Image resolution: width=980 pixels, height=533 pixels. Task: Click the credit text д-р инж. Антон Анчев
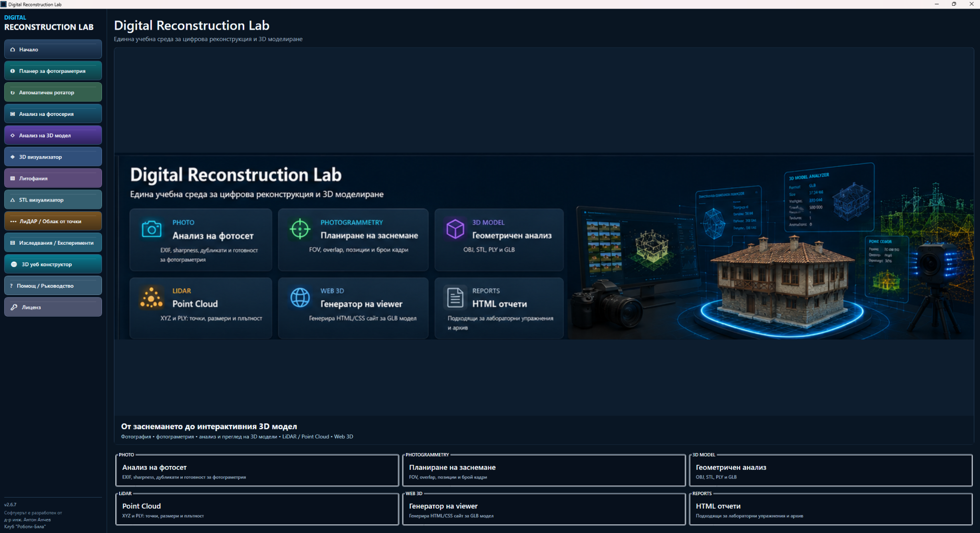pos(27,520)
